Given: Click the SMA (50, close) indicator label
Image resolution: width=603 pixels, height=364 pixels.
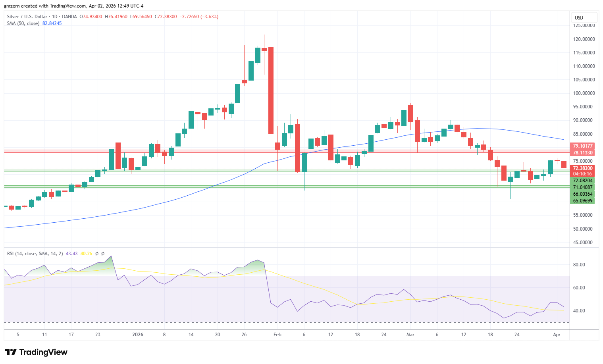Looking at the screenshot, I should (x=23, y=23).
